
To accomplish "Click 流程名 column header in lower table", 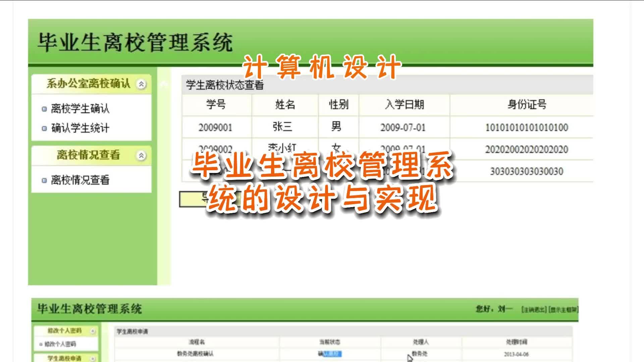I will [x=197, y=342].
